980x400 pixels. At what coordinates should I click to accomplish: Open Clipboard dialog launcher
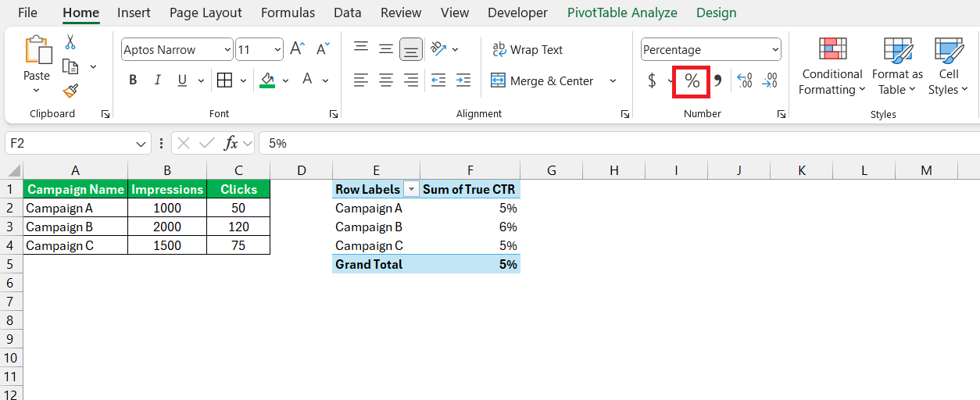point(106,114)
